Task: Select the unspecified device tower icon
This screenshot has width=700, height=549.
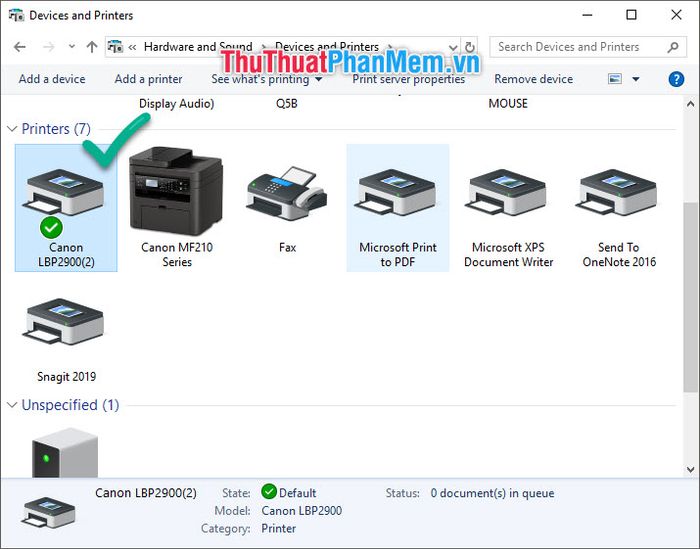Action: [65, 453]
